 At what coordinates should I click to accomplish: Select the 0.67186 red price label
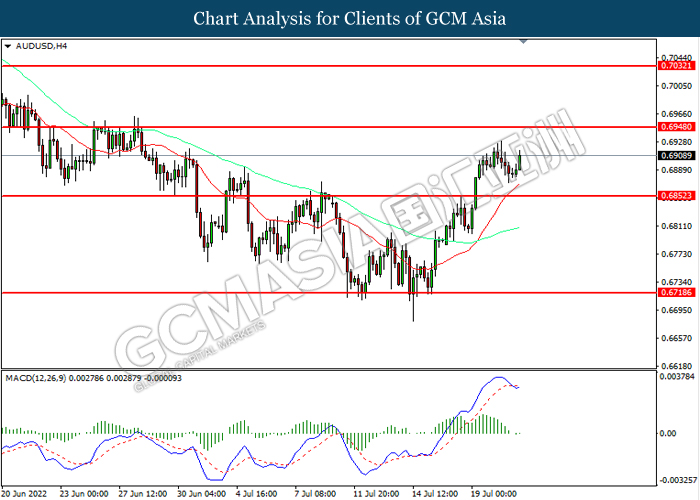coord(677,292)
